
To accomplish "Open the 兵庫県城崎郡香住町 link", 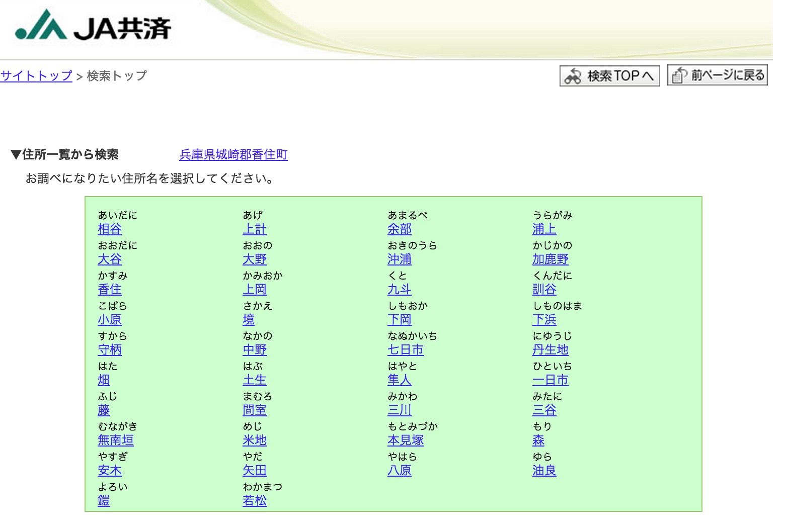I will 233,154.
